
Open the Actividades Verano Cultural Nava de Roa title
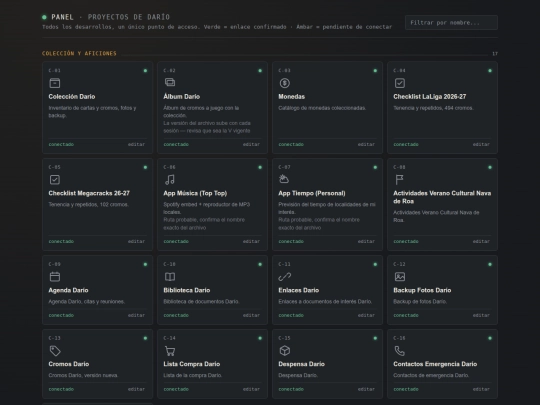[442, 197]
